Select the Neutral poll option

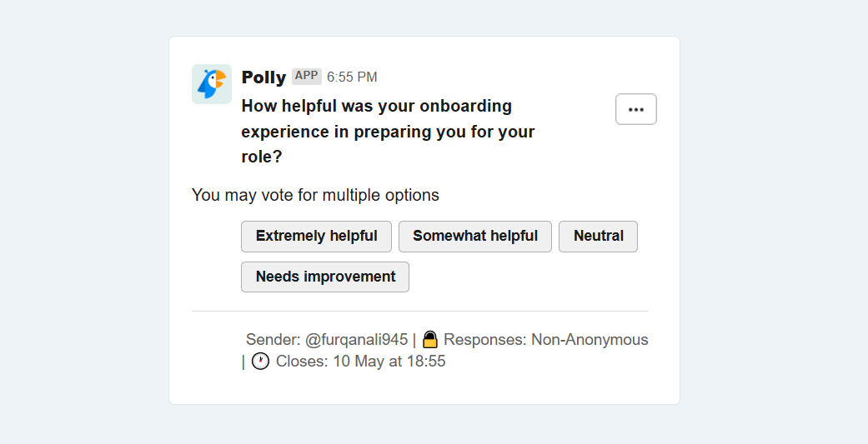(x=598, y=236)
